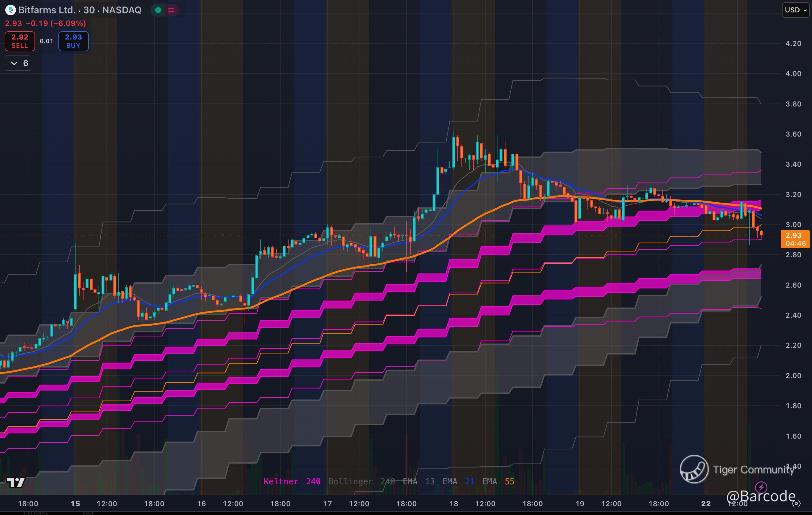Expand the collapsed indicators legend showing 6
The width and height of the screenshot is (812, 515).
tap(18, 63)
